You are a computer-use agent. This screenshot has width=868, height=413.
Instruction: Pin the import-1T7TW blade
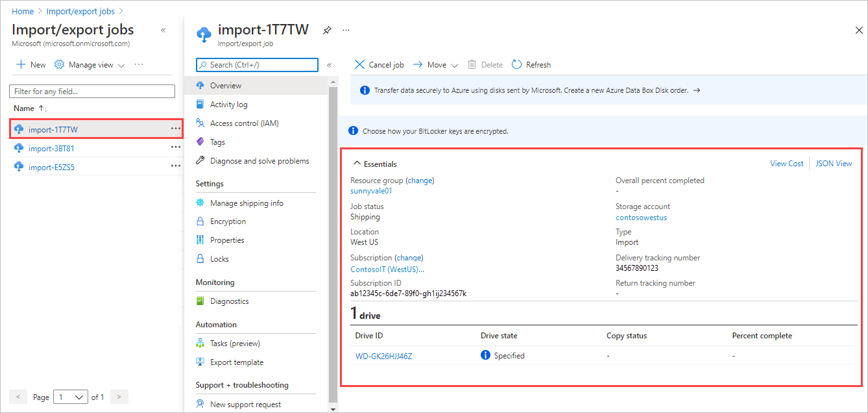pyautogui.click(x=327, y=30)
